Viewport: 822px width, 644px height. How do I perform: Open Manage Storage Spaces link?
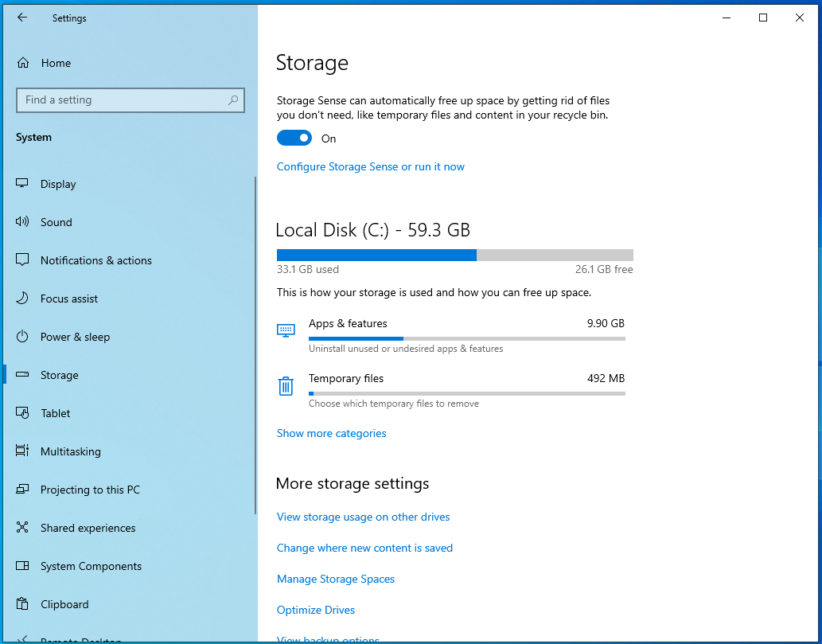(x=336, y=579)
